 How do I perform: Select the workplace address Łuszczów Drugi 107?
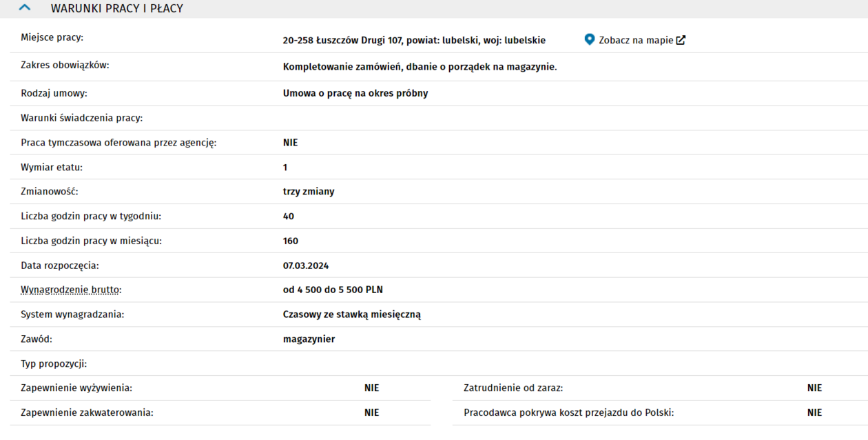tap(413, 40)
